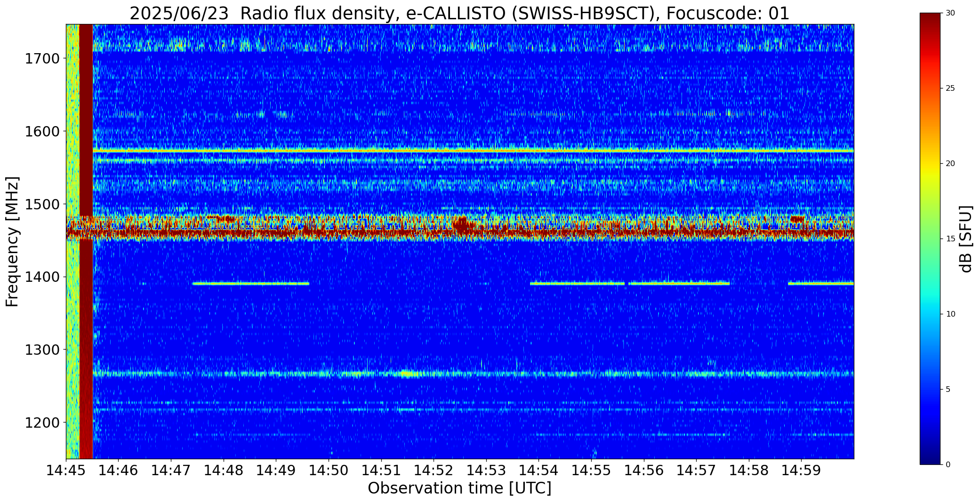
Task: Click the 1390 MHz line segment between 14:47 and 14:49
Action: tap(251, 284)
